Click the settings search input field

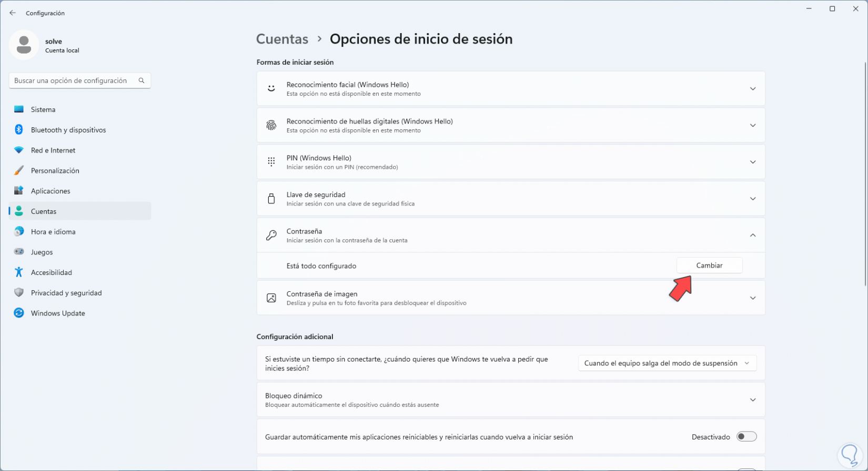click(x=80, y=80)
